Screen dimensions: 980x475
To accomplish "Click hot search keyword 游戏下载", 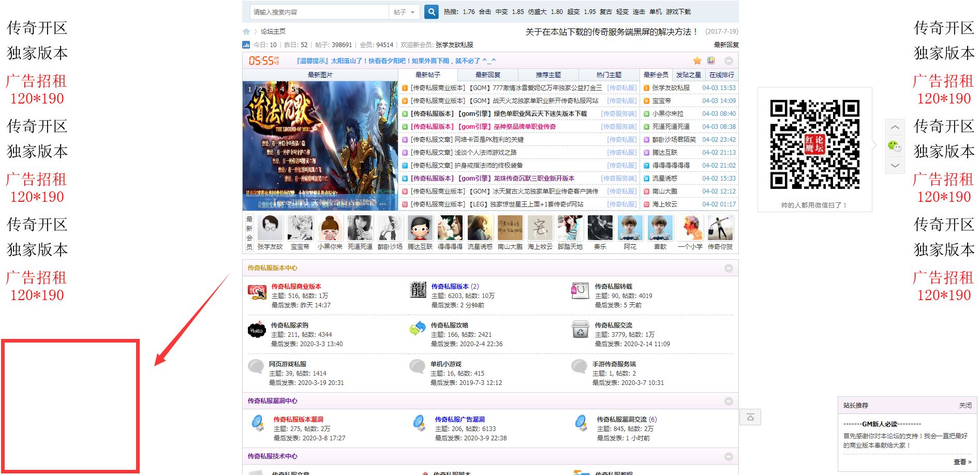I will (x=678, y=12).
